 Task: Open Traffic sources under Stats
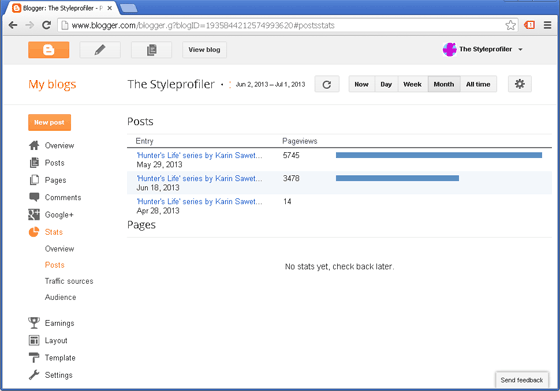click(x=69, y=281)
